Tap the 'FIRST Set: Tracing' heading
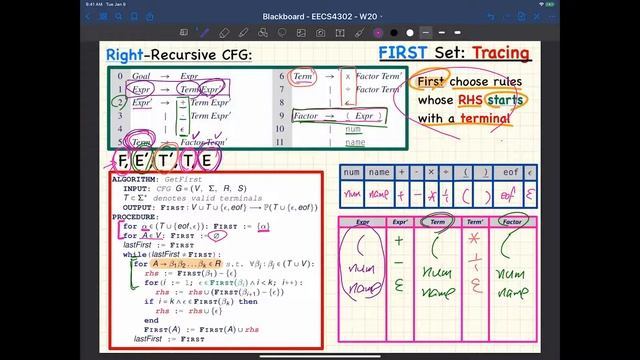The width and height of the screenshot is (640, 360). (x=454, y=53)
